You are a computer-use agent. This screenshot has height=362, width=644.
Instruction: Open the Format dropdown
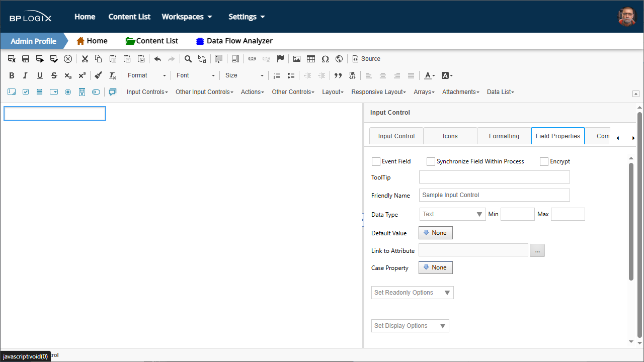(146, 75)
